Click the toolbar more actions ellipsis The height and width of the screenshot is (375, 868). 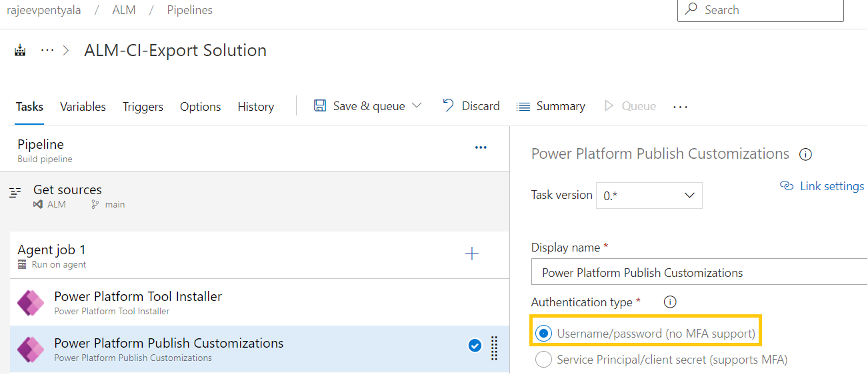(680, 107)
